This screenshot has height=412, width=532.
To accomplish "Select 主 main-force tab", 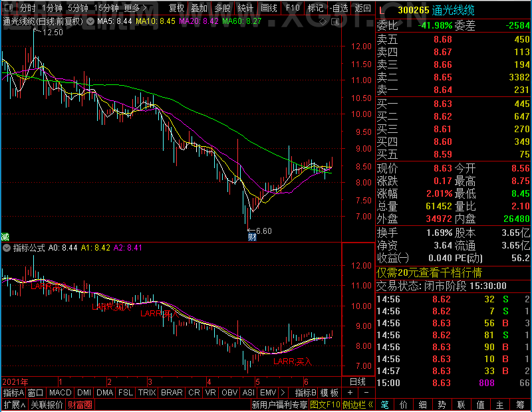I will 500,405.
